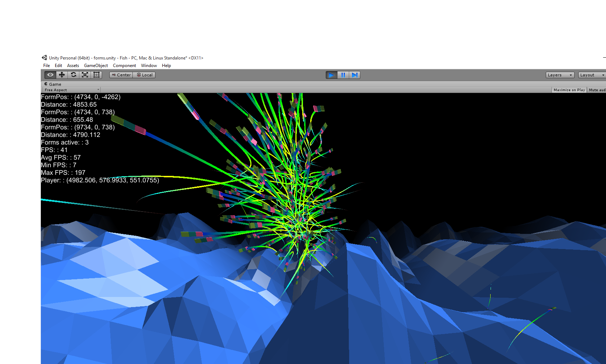Image resolution: width=606 pixels, height=364 pixels.
Task: Select the Rotate tool
Action: [73, 75]
